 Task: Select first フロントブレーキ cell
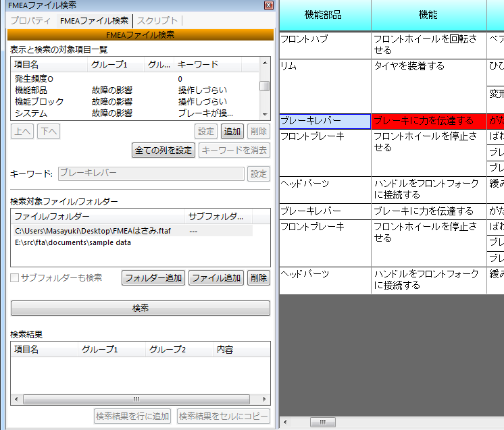[x=325, y=153]
